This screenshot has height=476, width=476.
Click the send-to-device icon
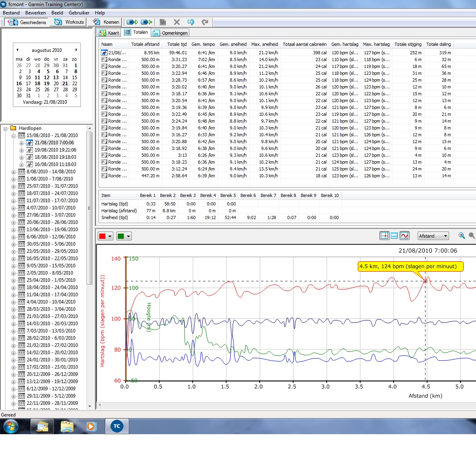pos(132,22)
